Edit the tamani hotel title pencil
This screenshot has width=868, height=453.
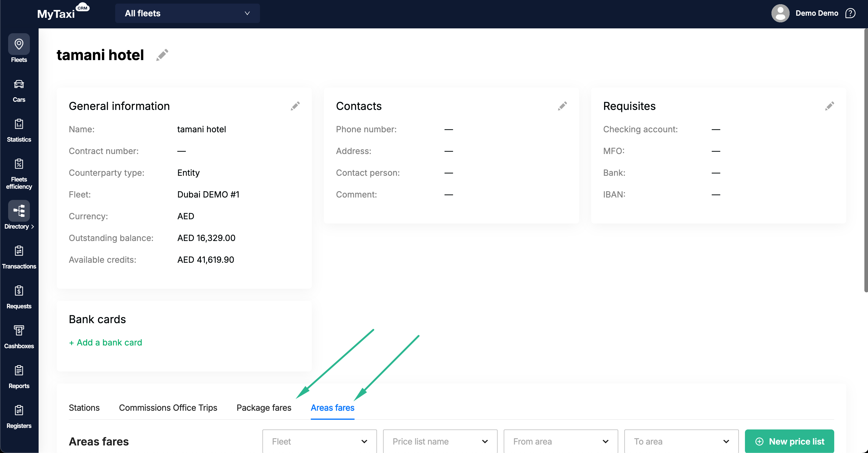162,55
